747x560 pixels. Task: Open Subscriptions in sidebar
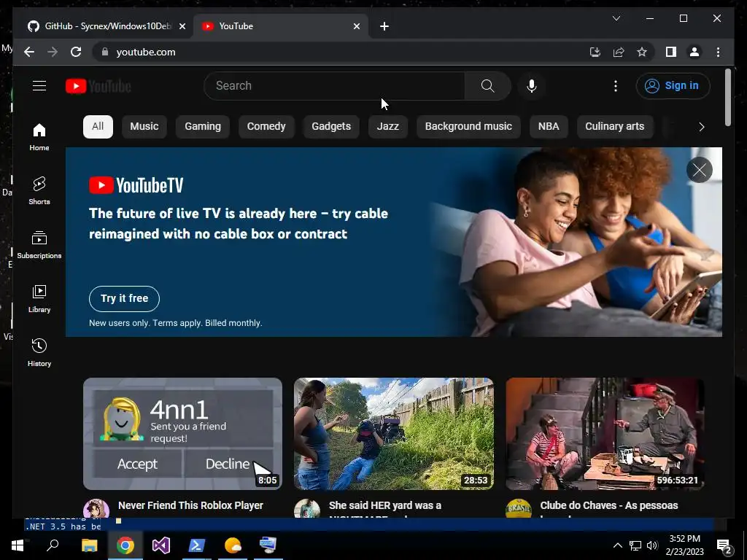click(39, 245)
